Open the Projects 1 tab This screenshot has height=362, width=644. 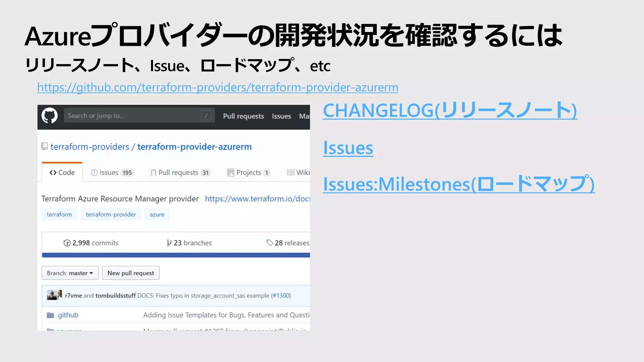249,173
